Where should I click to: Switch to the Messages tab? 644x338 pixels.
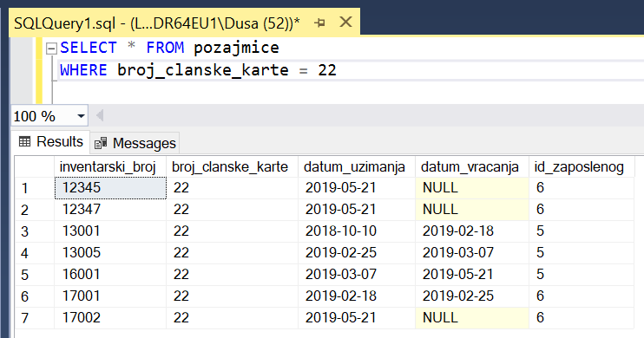(x=135, y=143)
